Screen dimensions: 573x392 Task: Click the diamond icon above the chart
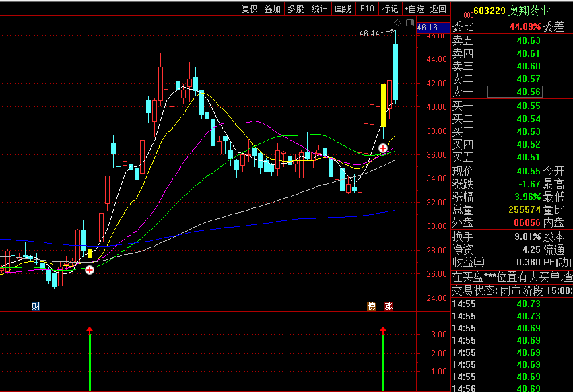(397, 23)
